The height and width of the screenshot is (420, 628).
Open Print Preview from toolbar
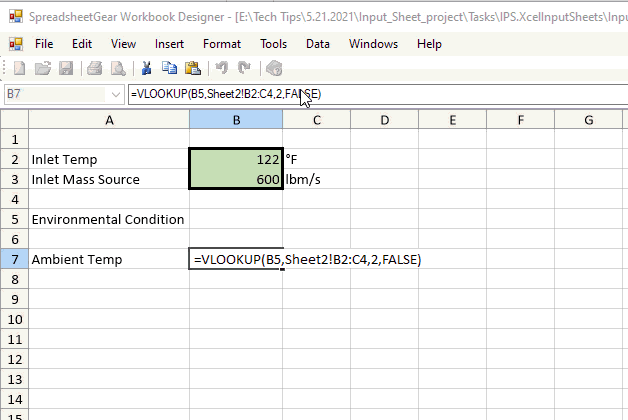tap(117, 68)
